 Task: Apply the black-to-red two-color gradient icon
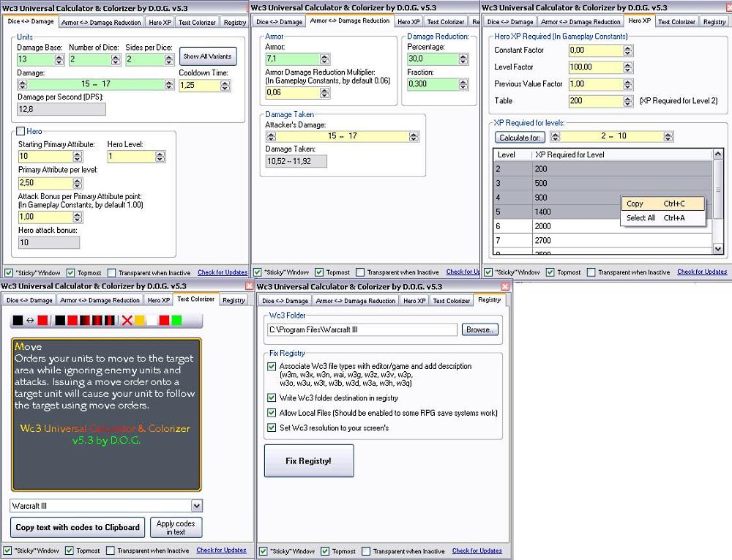click(x=84, y=321)
